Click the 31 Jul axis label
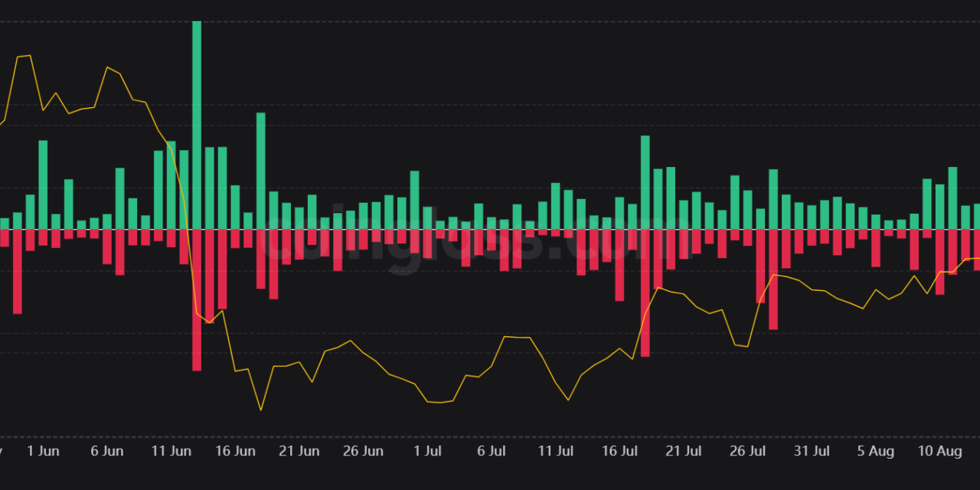 coord(812,451)
